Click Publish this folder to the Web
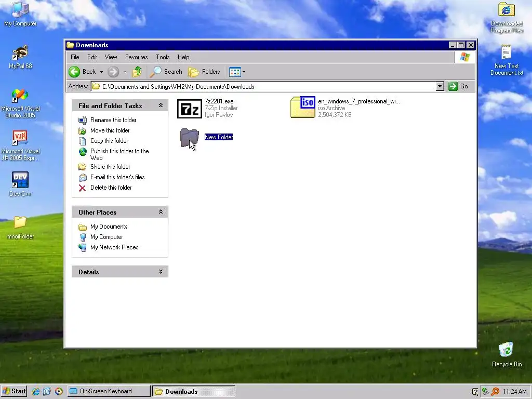Image resolution: width=532 pixels, height=399 pixels. point(119,154)
